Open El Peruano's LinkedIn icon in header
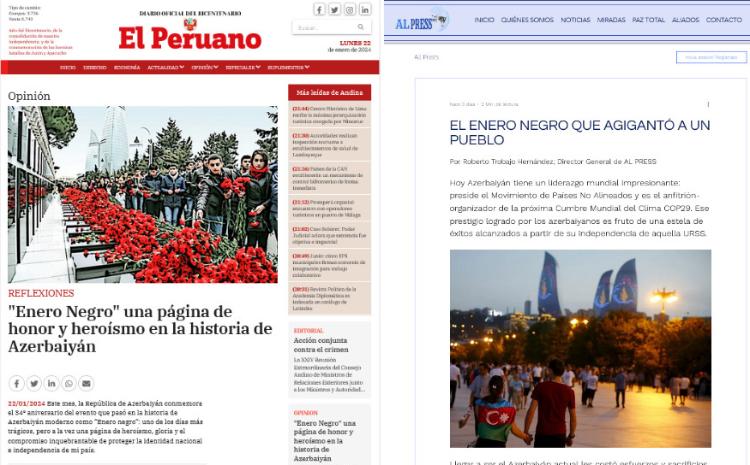 click(x=364, y=10)
